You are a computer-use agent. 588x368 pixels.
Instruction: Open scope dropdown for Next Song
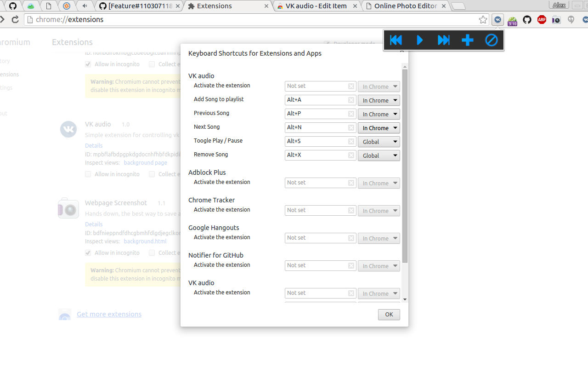(379, 128)
